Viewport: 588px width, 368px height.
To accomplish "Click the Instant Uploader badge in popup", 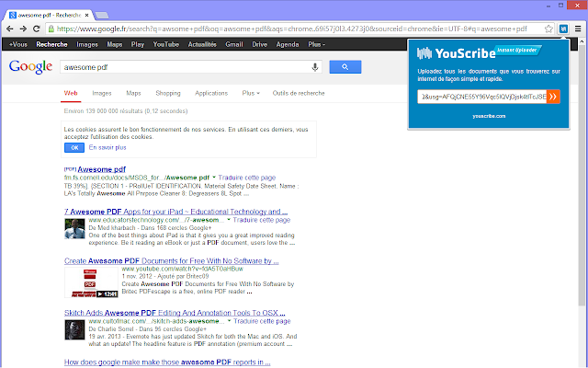I will 518,51.
